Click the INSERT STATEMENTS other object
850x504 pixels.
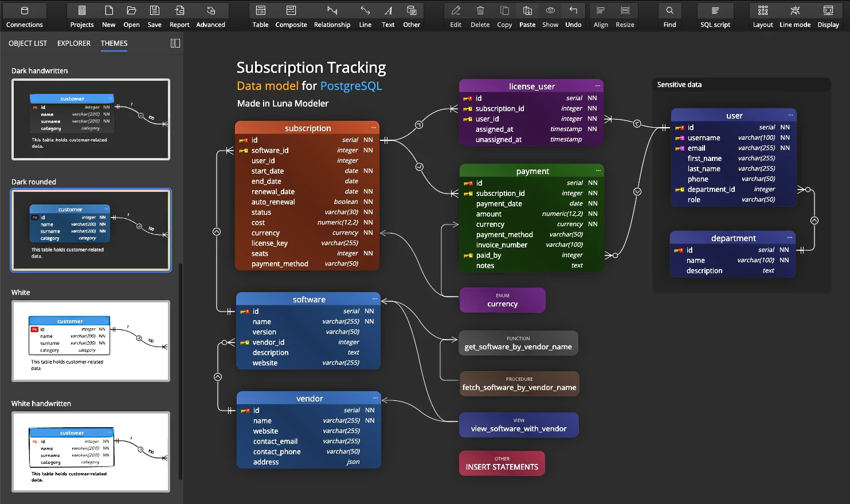(502, 463)
